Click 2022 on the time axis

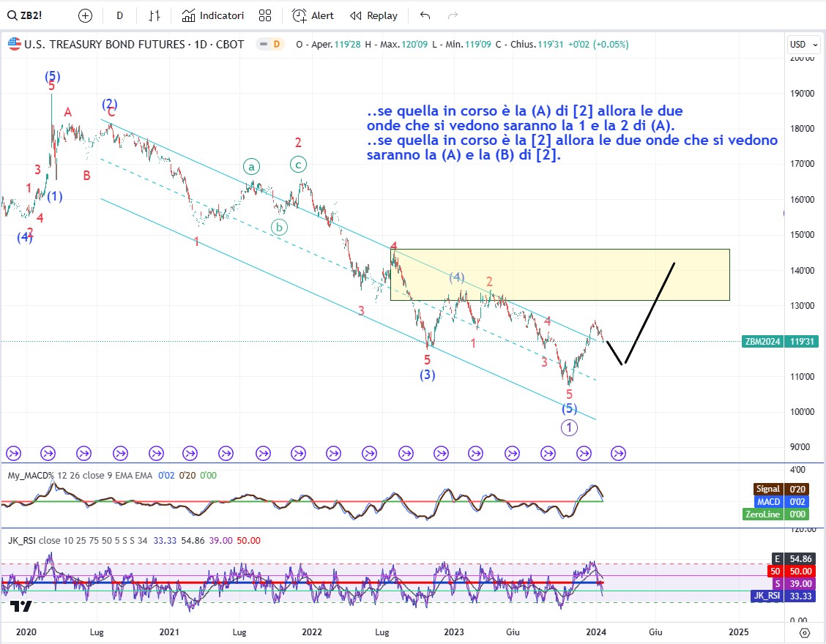(x=312, y=632)
